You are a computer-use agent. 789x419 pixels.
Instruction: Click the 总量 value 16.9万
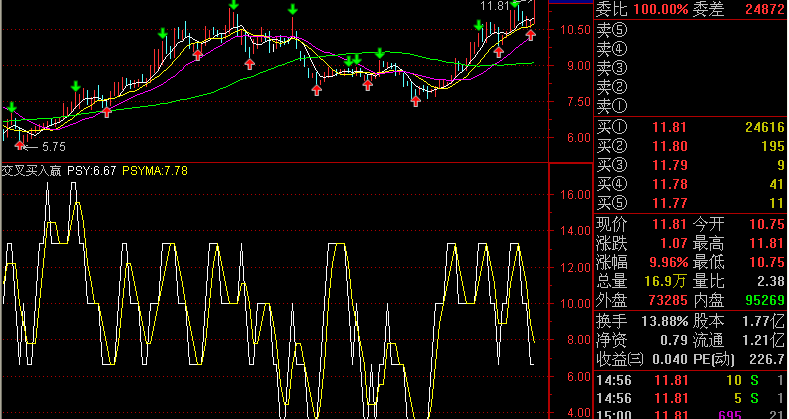pyautogui.click(x=666, y=281)
